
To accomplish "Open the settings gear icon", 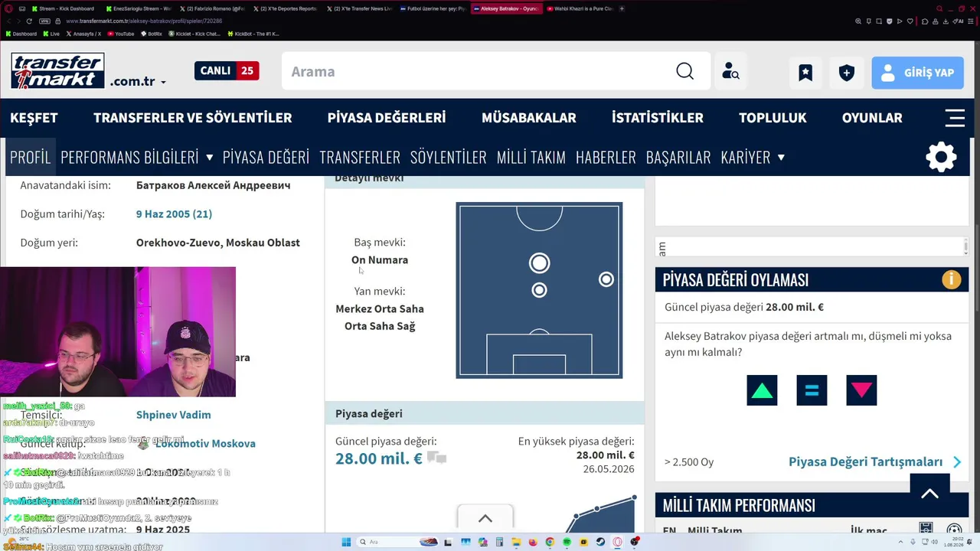I will (x=941, y=157).
